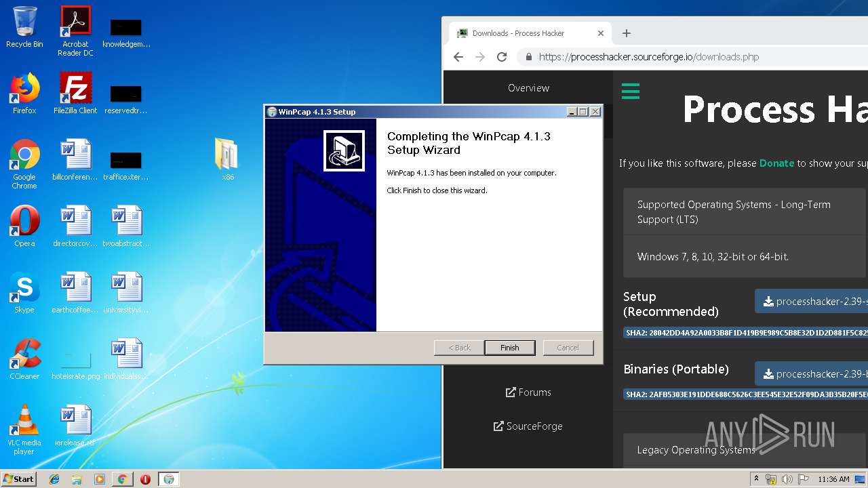Viewport: 868px width, 488px height.
Task: Open FileZilla Client desktop shortcut
Action: (75, 94)
